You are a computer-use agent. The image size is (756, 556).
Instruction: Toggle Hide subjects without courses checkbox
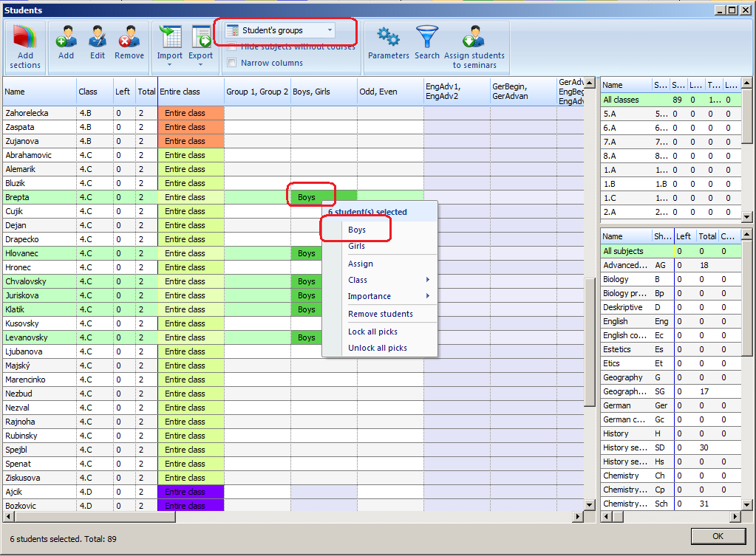(x=232, y=47)
